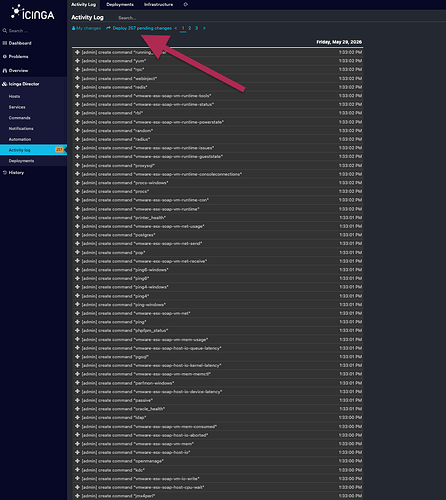This screenshot has width=446, height=500.
Task: Switch to the Infrastructure tab
Action: click(x=158, y=4)
